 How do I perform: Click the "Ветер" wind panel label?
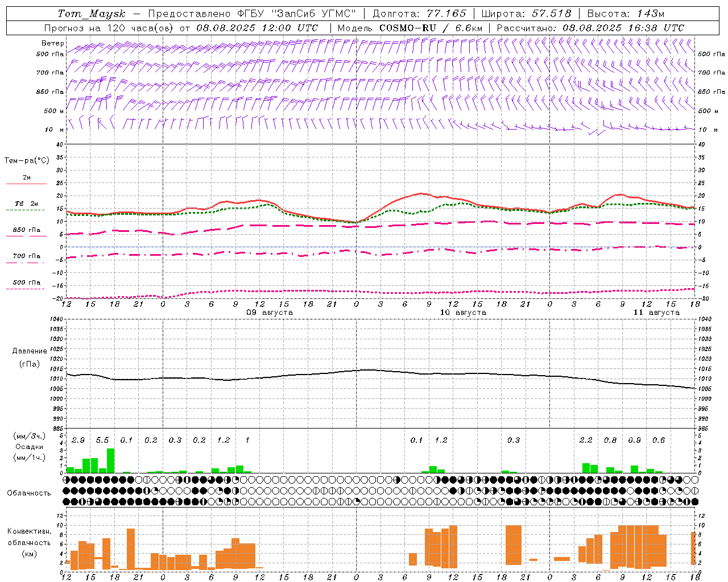point(53,43)
